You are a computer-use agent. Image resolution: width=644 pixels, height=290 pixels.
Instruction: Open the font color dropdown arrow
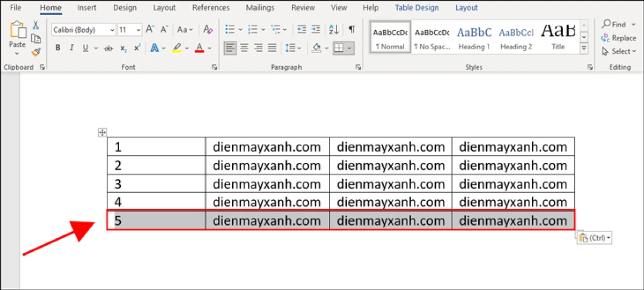(x=210, y=48)
